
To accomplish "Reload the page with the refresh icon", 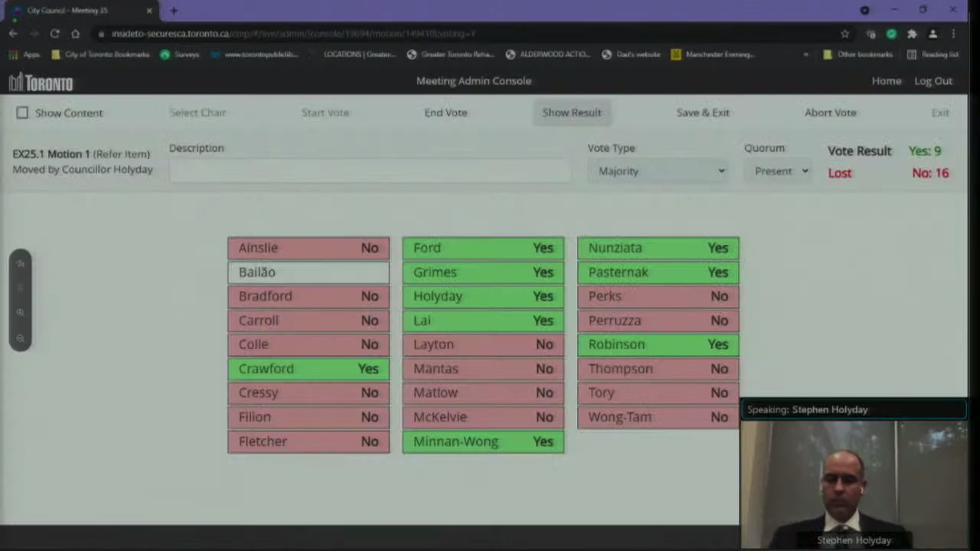I will pos(54,34).
